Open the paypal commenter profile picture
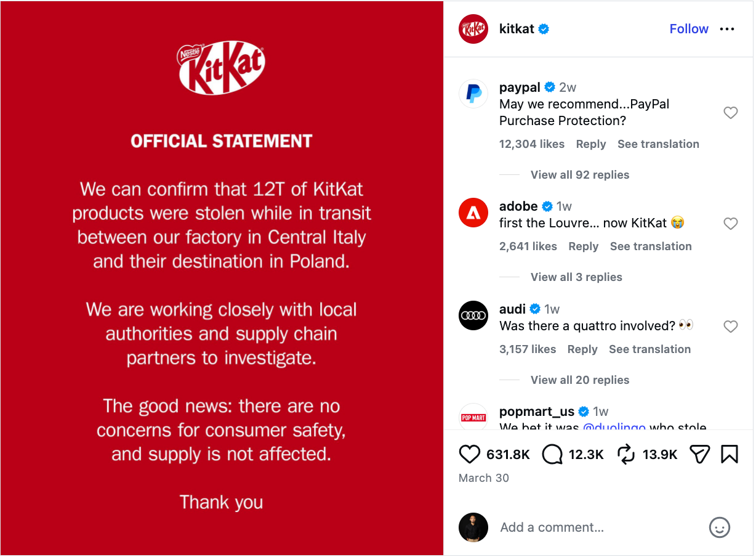 [473, 94]
